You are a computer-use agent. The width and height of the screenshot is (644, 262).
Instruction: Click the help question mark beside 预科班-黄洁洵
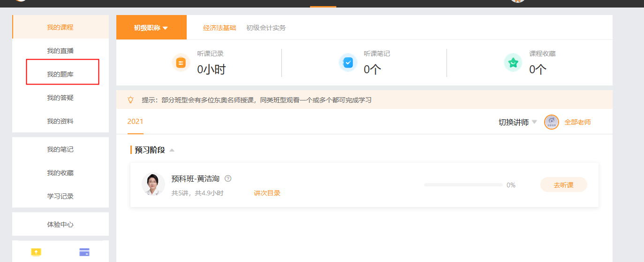tap(228, 178)
